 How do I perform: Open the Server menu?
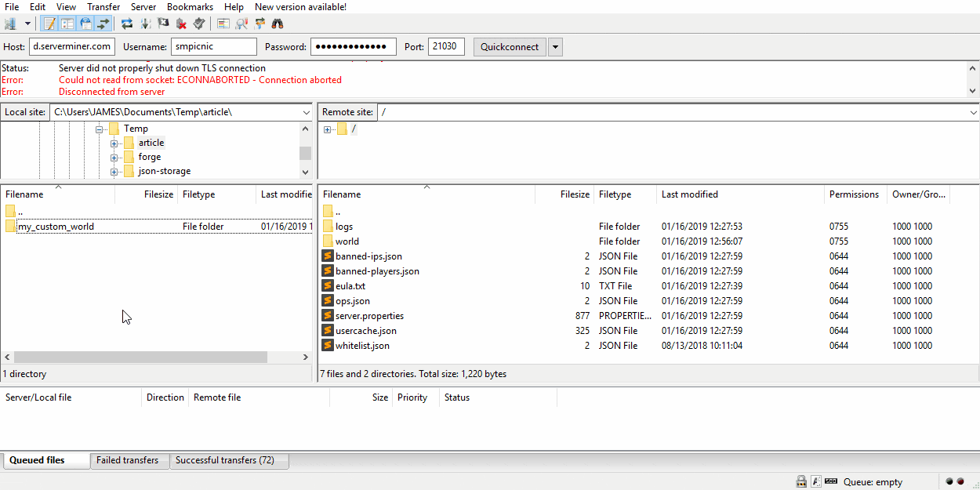point(143,7)
